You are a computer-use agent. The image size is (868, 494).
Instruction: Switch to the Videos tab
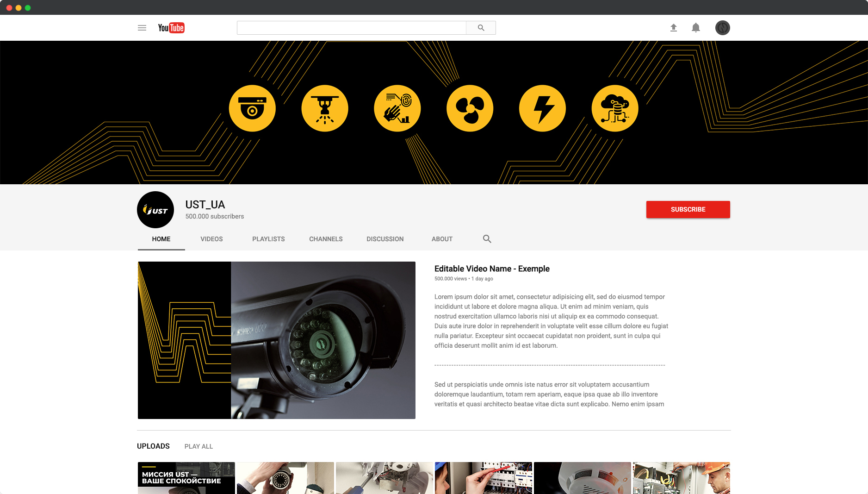[x=211, y=239]
